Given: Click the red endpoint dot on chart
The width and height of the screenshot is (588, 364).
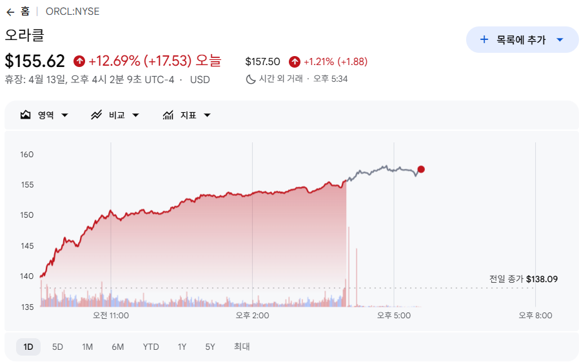Looking at the screenshot, I should [x=421, y=169].
